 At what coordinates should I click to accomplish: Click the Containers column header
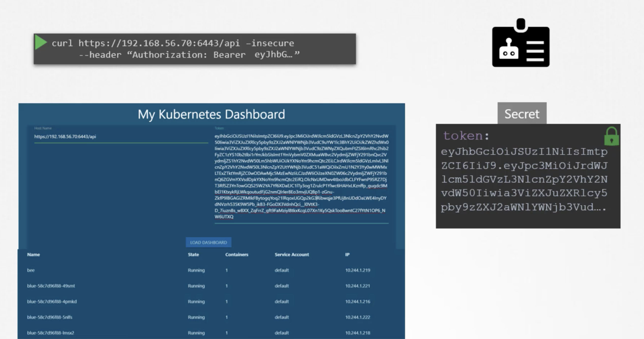[236, 255]
